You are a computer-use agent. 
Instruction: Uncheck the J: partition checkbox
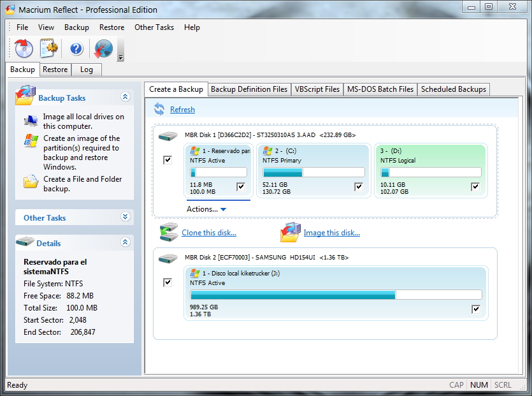(476, 309)
